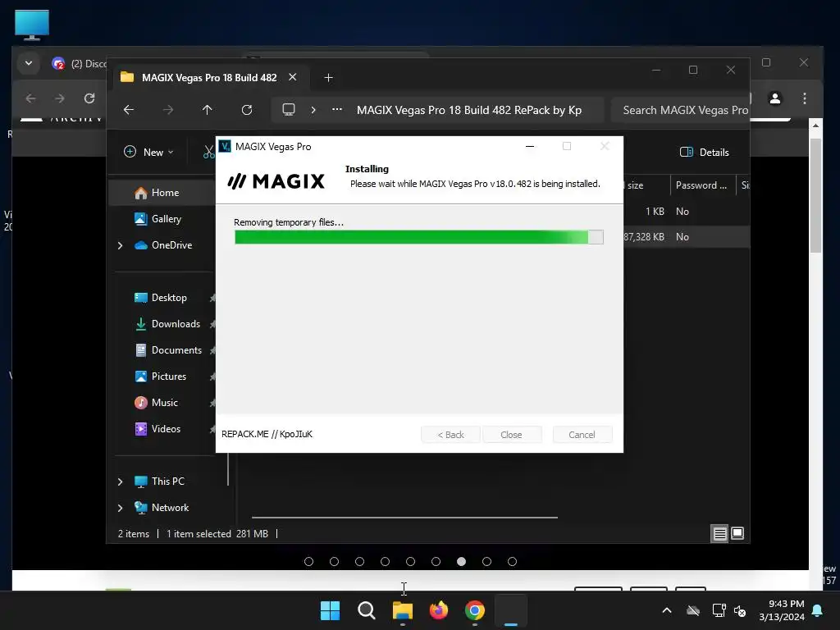The height and width of the screenshot is (630, 840).
Task: Open the Videos quick access folder
Action: pyautogui.click(x=166, y=428)
